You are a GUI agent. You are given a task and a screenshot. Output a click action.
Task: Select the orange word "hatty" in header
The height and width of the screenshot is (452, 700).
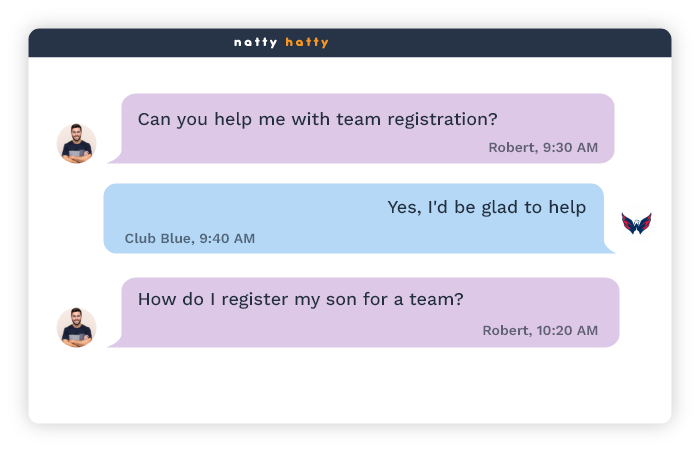click(307, 43)
